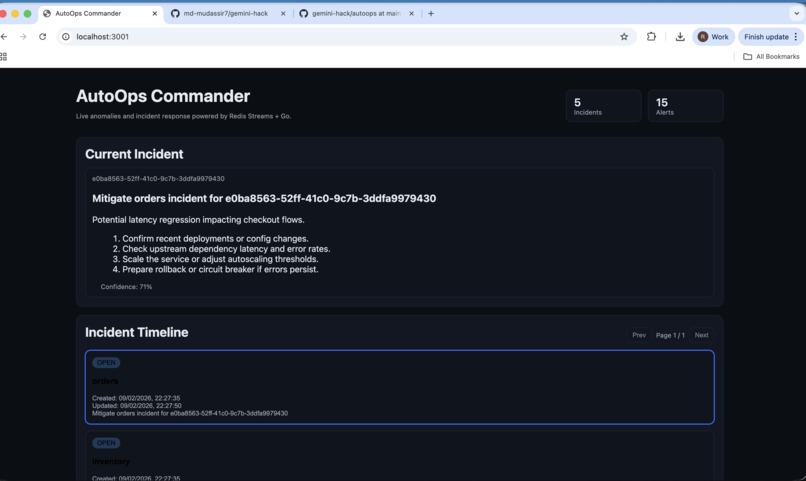The width and height of the screenshot is (806, 481).
Task: Click the Mitigate orders incident title
Action: click(x=264, y=198)
